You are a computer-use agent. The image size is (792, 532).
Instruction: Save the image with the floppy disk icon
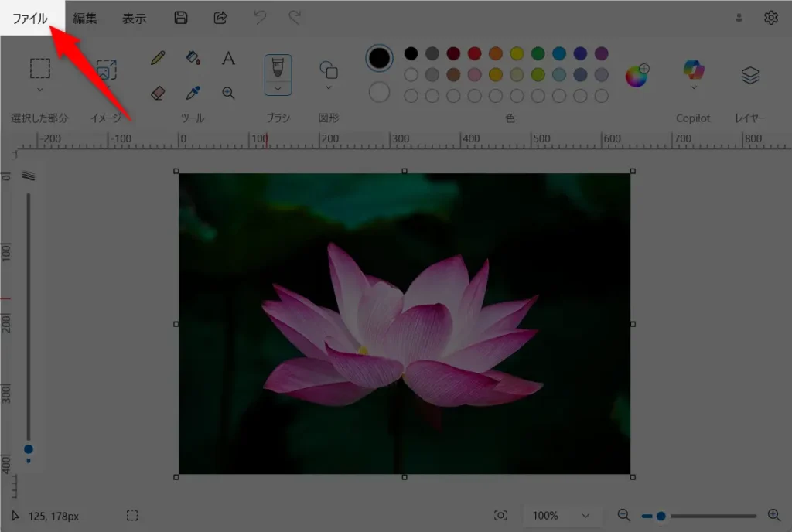click(x=181, y=18)
